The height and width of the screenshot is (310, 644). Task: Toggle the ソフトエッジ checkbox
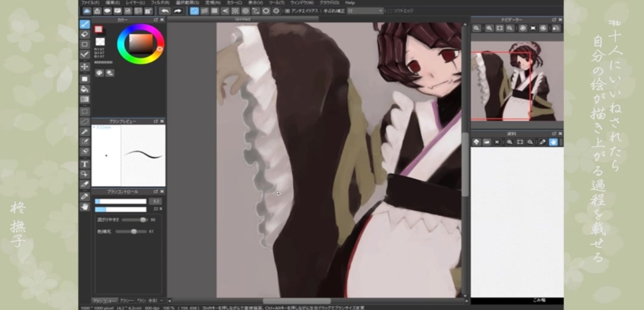coord(390,11)
